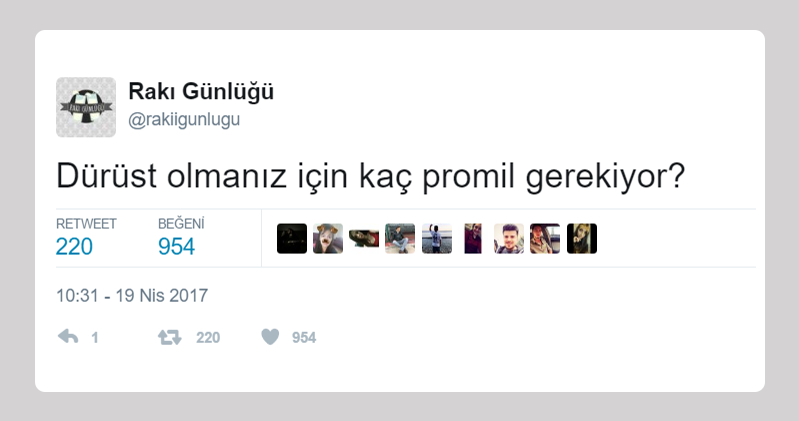Select the fifth liker avatar by the sea
799x421 pixels.
pyautogui.click(x=437, y=239)
